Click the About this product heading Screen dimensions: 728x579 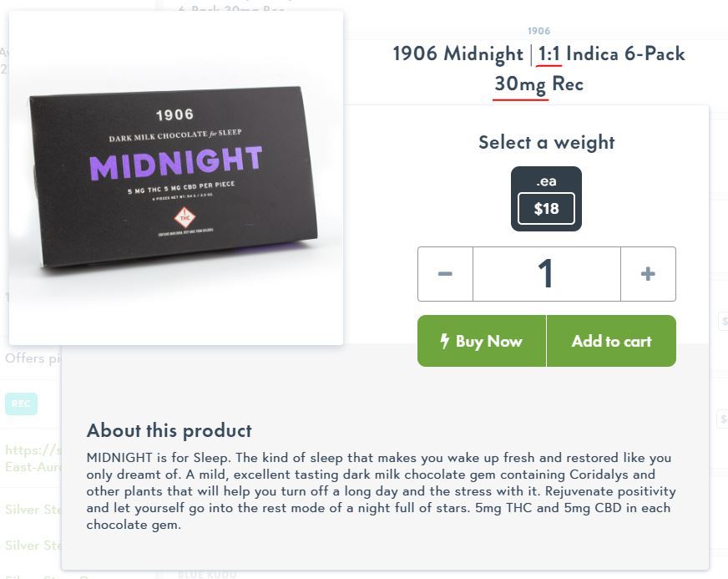coord(169,430)
